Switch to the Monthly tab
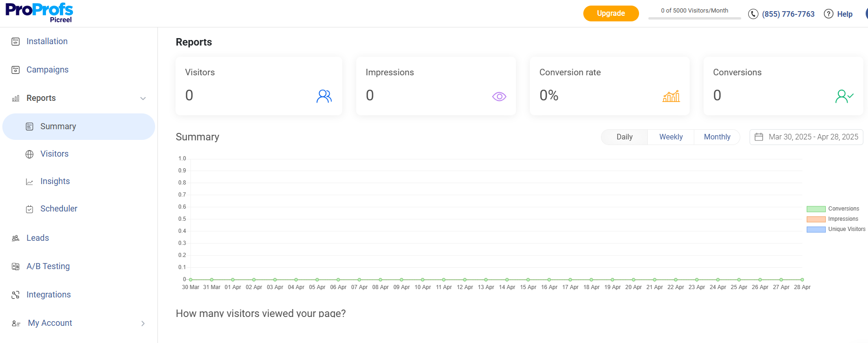Viewport: 868px width, 343px height. (x=717, y=137)
